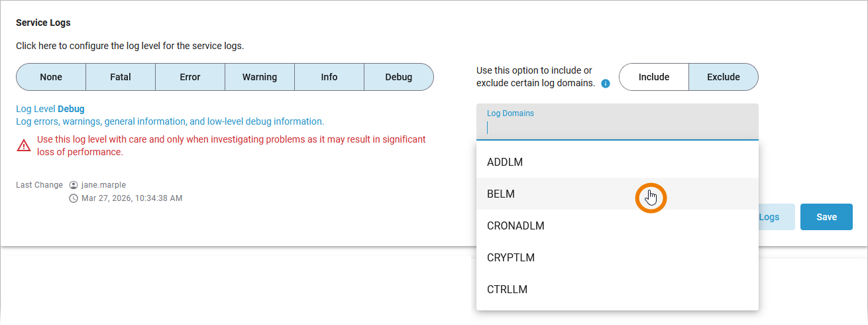868x325 pixels.
Task: Click the partially hidden Logs button
Action: click(775, 217)
